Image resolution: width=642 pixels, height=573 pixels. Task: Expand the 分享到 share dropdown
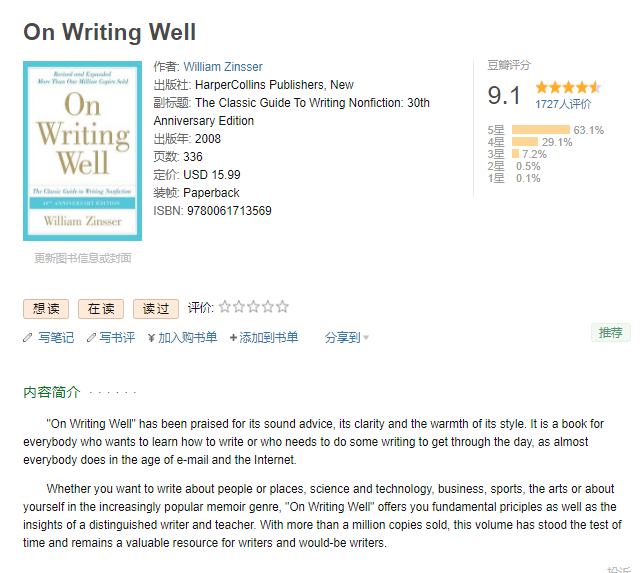pos(347,338)
